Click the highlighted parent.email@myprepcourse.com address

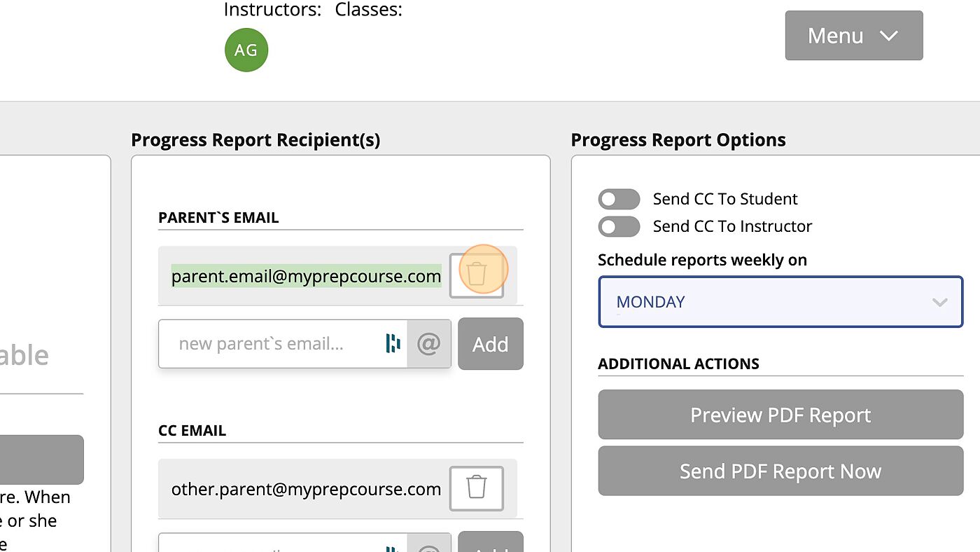click(306, 276)
